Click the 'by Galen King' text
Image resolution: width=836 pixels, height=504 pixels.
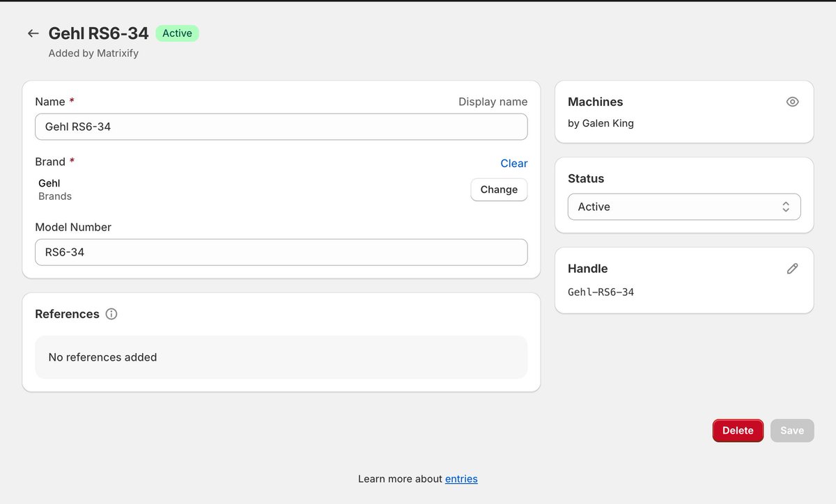[601, 123]
